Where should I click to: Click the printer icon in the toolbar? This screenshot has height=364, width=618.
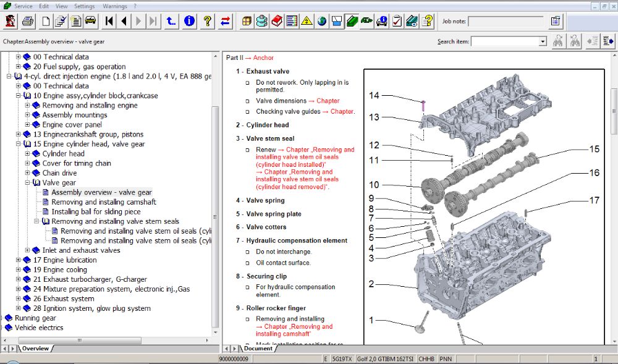tap(28, 22)
